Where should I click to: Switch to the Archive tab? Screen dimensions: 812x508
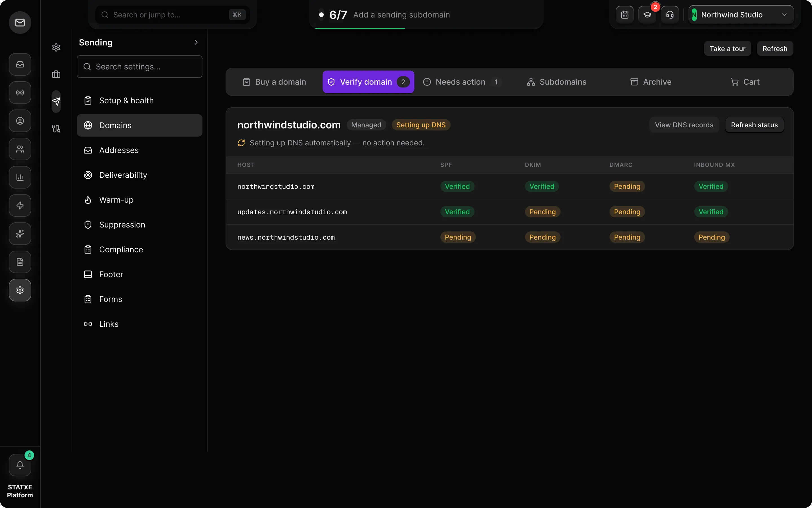(x=651, y=82)
